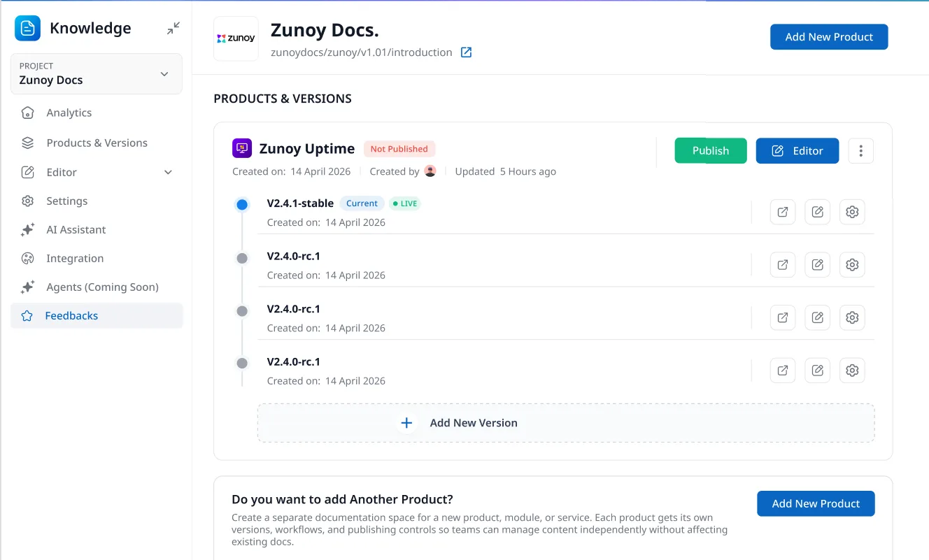The width and height of the screenshot is (929, 560).
Task: Select the V2.4.1-stable timeline dot
Action: point(242,205)
